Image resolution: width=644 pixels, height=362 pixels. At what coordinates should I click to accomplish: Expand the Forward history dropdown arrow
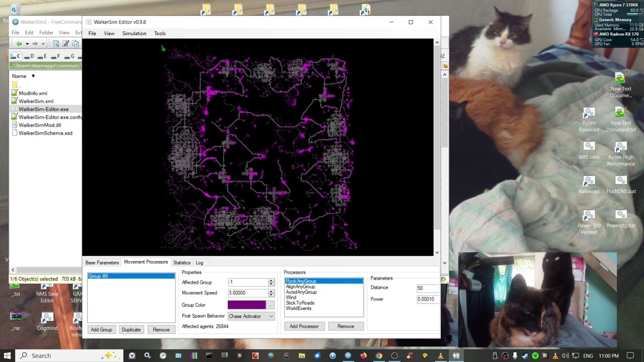pyautogui.click(x=43, y=44)
